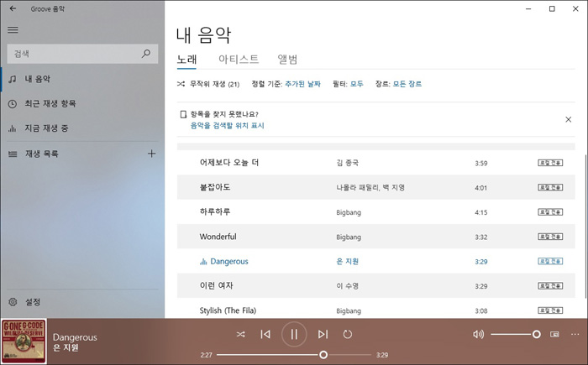Switch to mini player view icon

554,334
